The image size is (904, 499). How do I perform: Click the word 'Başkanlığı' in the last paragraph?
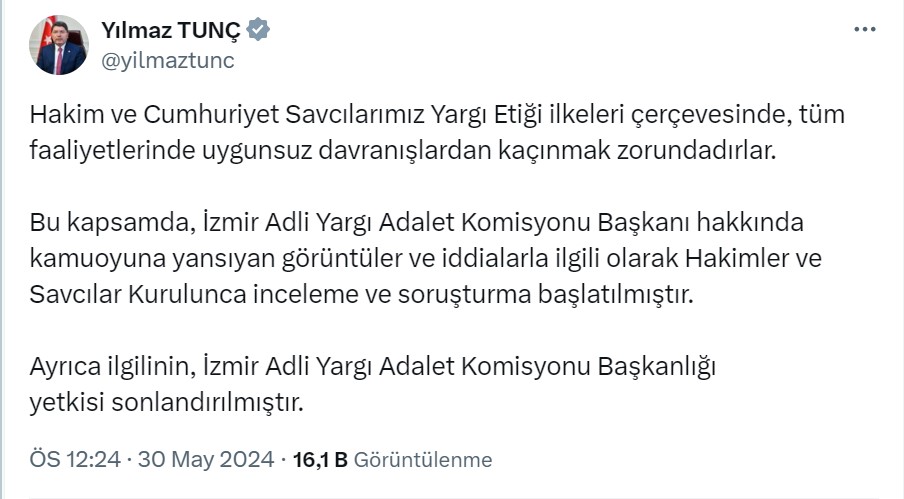pyautogui.click(x=660, y=366)
